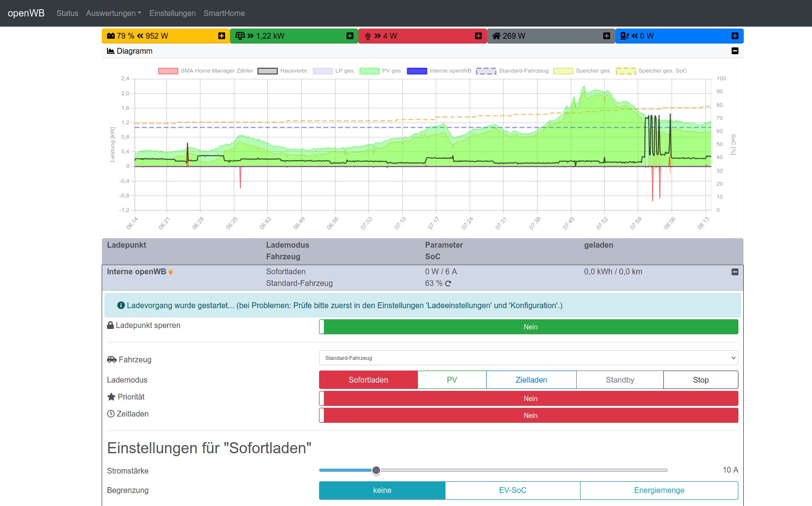Screen dimensions: 812x506
Task: Click the battery storage icon in yellow card
Action: click(x=111, y=36)
